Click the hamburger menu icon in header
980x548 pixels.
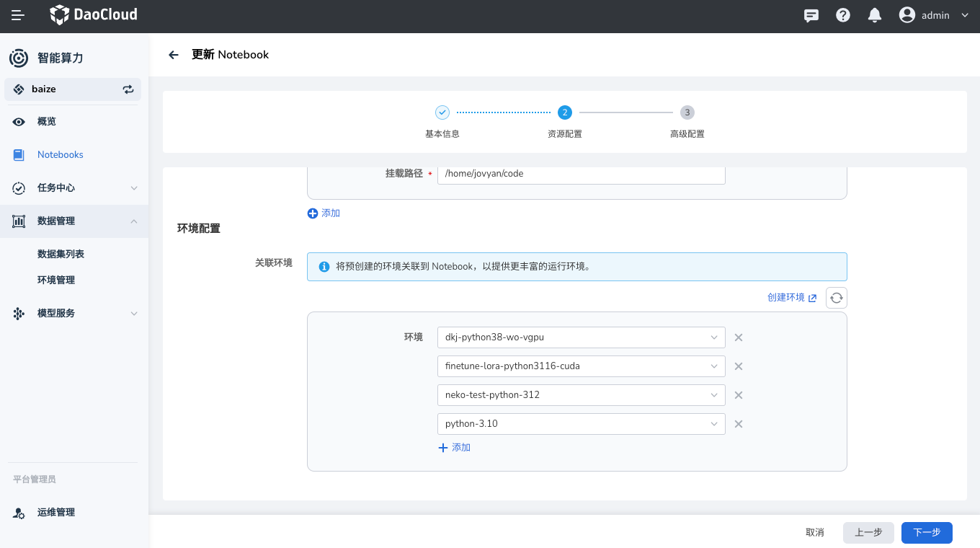point(18,15)
